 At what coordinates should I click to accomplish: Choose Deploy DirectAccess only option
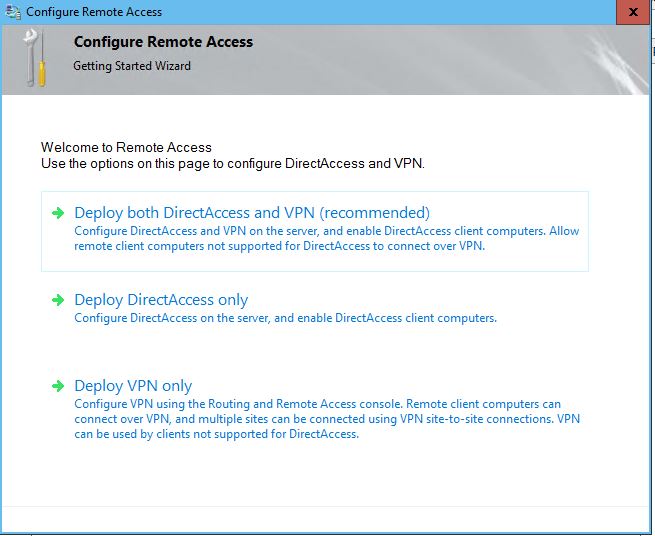pyautogui.click(x=161, y=300)
